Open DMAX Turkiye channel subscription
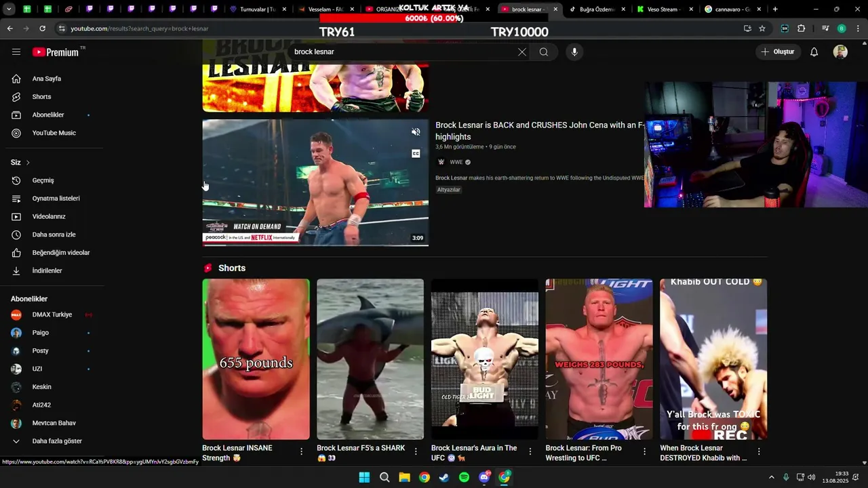This screenshot has height=488, width=868. point(52,314)
